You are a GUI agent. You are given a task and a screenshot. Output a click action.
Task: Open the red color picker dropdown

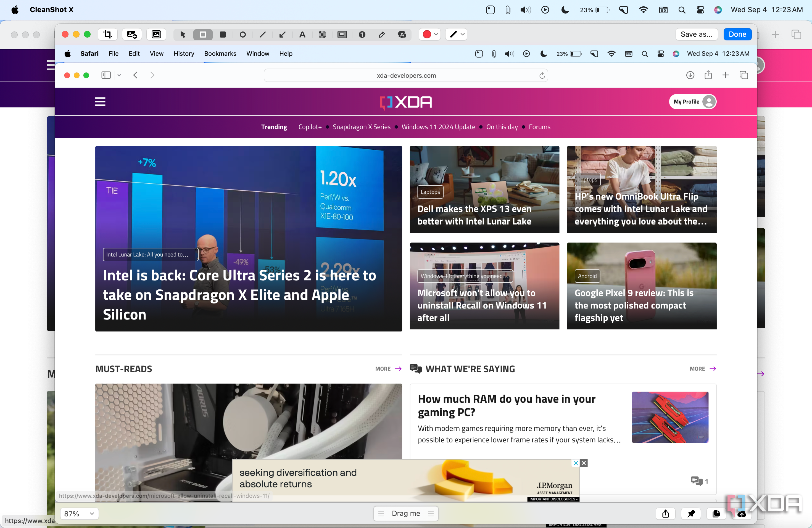tap(429, 34)
